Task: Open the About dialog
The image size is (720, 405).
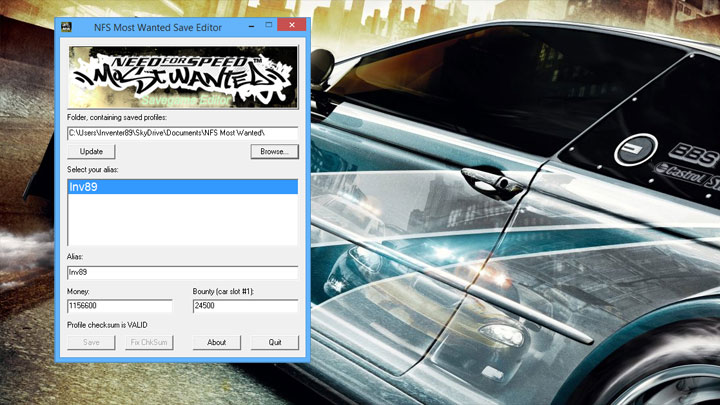Action: [x=216, y=342]
